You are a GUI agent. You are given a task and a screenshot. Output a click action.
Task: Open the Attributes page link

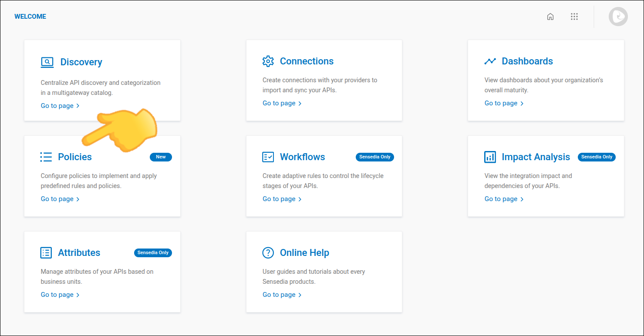coord(57,294)
